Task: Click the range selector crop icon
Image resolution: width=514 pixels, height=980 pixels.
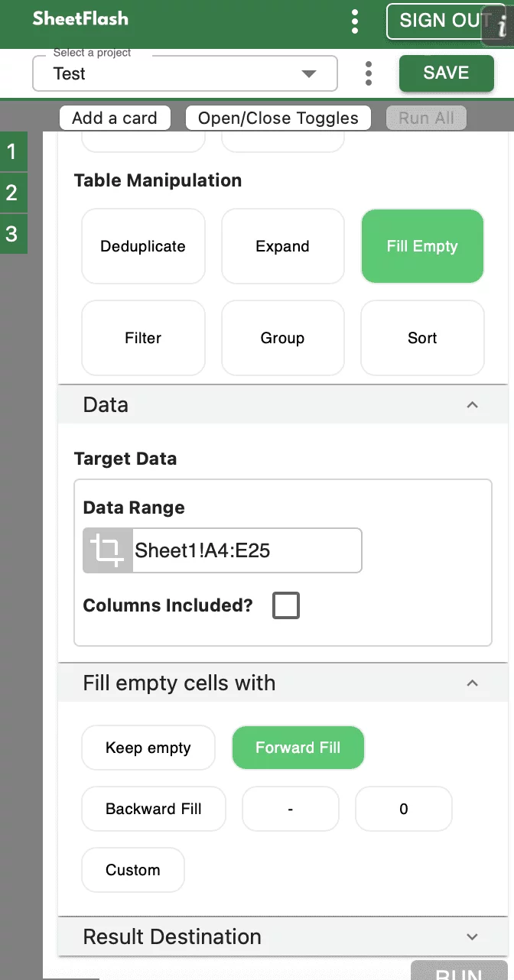Action: (107, 550)
